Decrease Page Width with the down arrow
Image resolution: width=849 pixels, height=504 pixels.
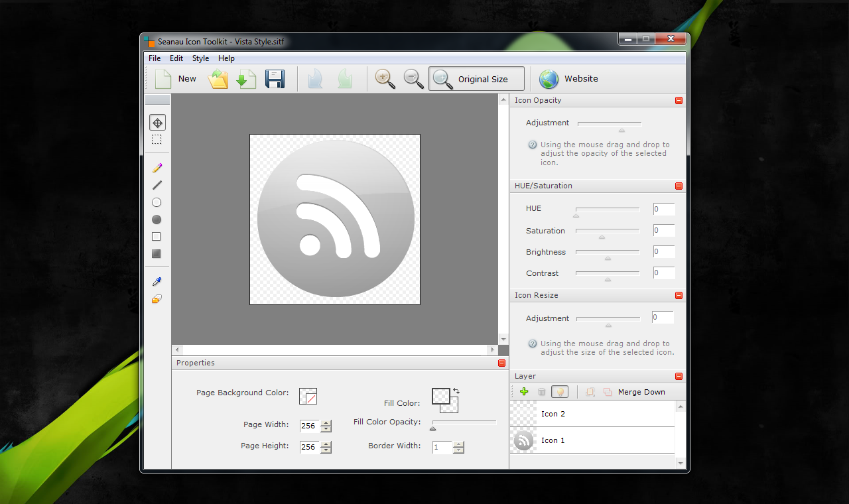point(326,429)
